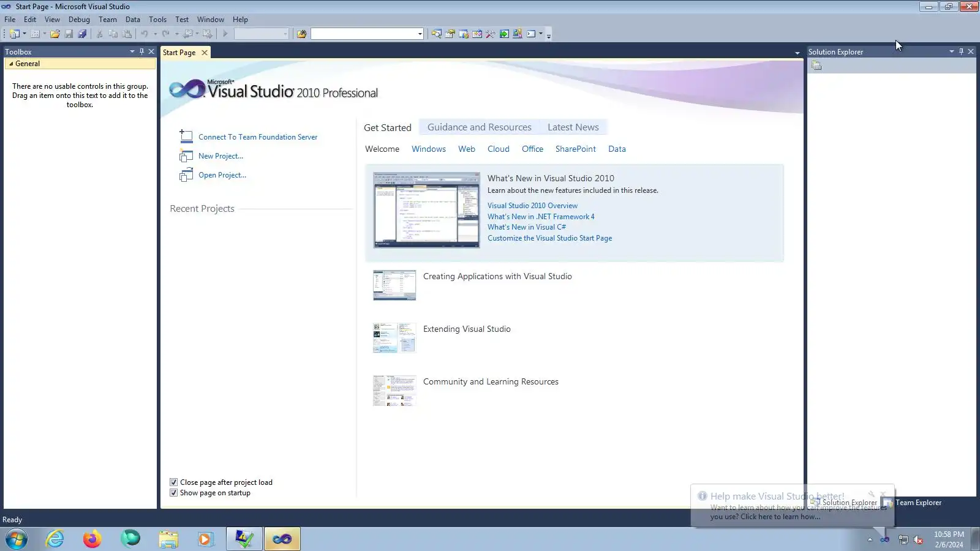Open the Debug menu

point(79,20)
